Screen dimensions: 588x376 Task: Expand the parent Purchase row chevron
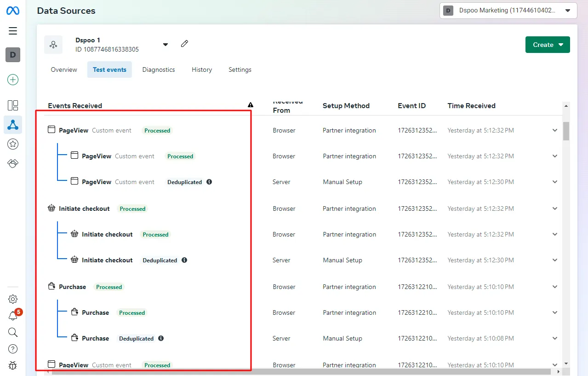[555, 287]
